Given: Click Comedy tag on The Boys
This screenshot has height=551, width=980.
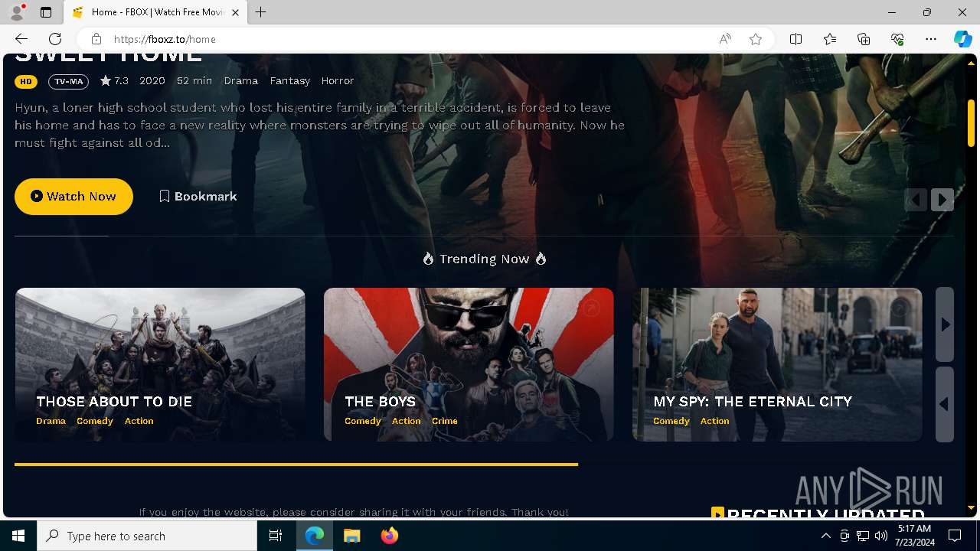Looking at the screenshot, I should point(363,421).
